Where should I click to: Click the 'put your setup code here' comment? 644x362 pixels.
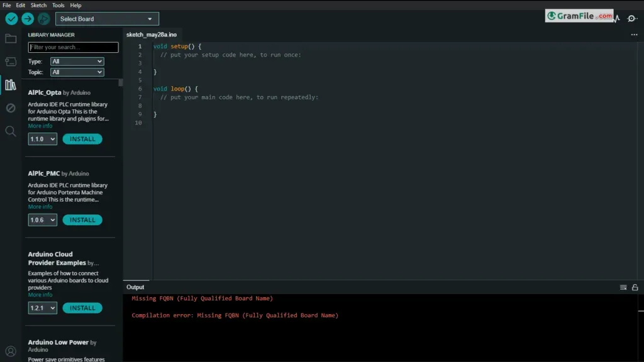(231, 55)
